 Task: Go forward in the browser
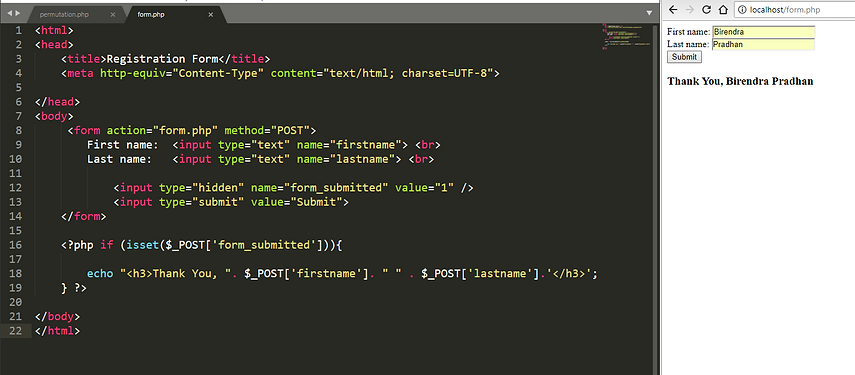tap(690, 10)
